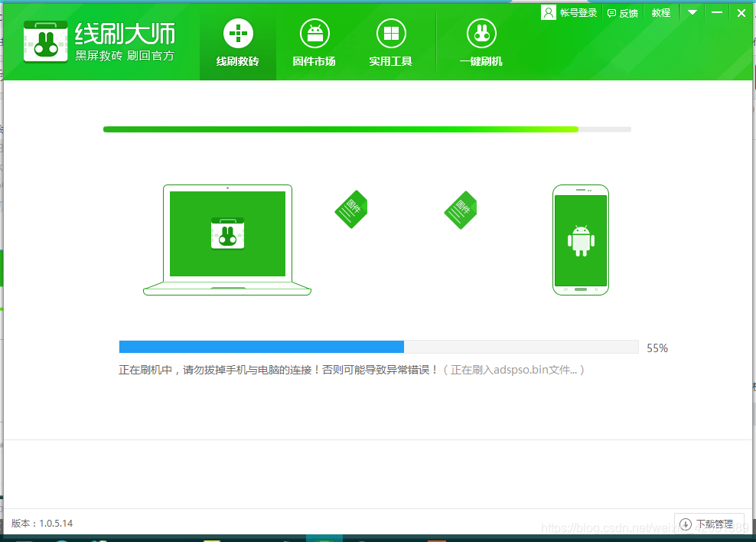This screenshot has width=756, height=542.
Task: Open the 教程 tutorial link
Action: point(660,13)
